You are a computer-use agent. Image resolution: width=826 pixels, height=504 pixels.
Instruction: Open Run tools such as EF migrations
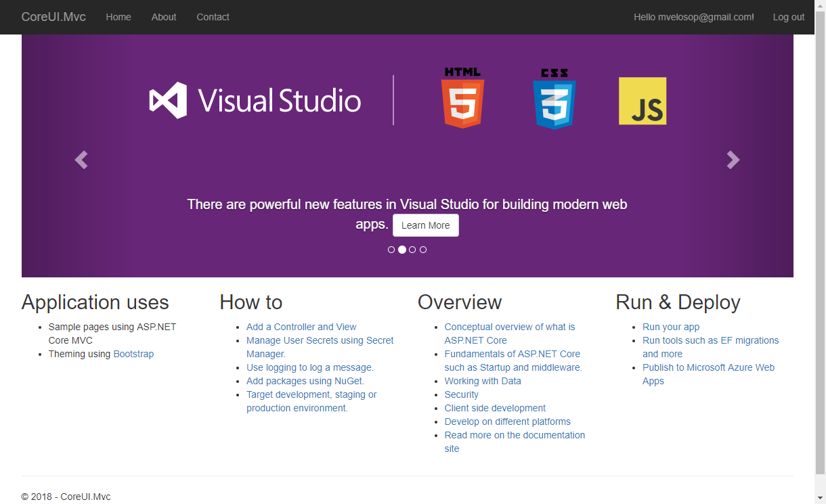[711, 347]
